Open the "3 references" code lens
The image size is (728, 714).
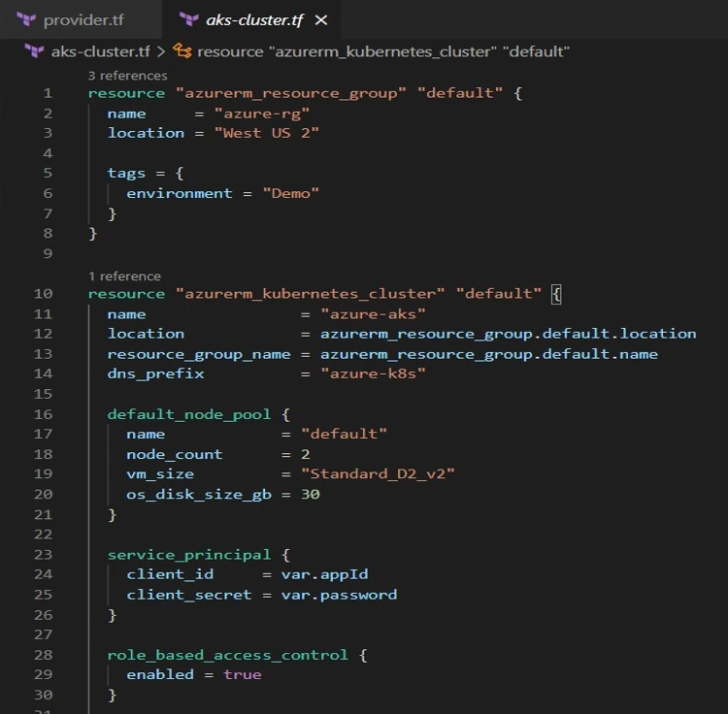pyautogui.click(x=127, y=75)
